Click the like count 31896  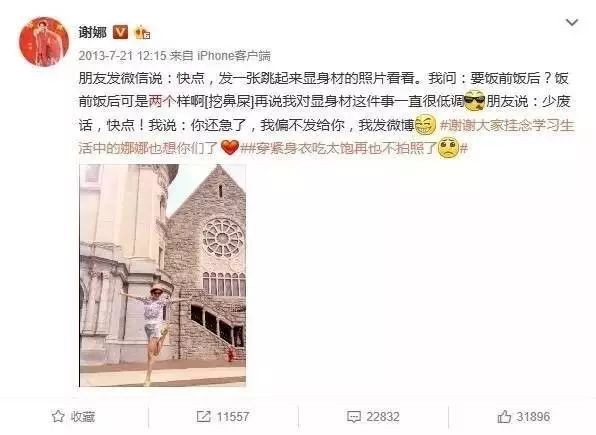click(x=534, y=417)
